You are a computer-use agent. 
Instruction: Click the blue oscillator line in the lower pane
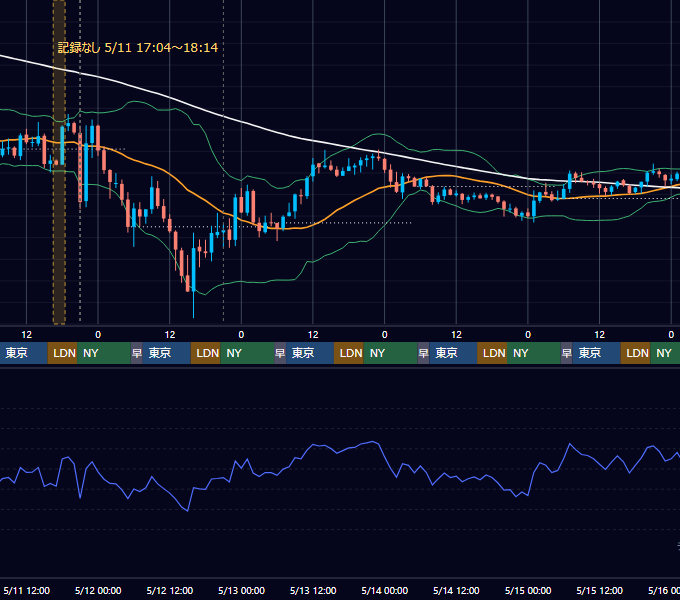[x=338, y=451]
